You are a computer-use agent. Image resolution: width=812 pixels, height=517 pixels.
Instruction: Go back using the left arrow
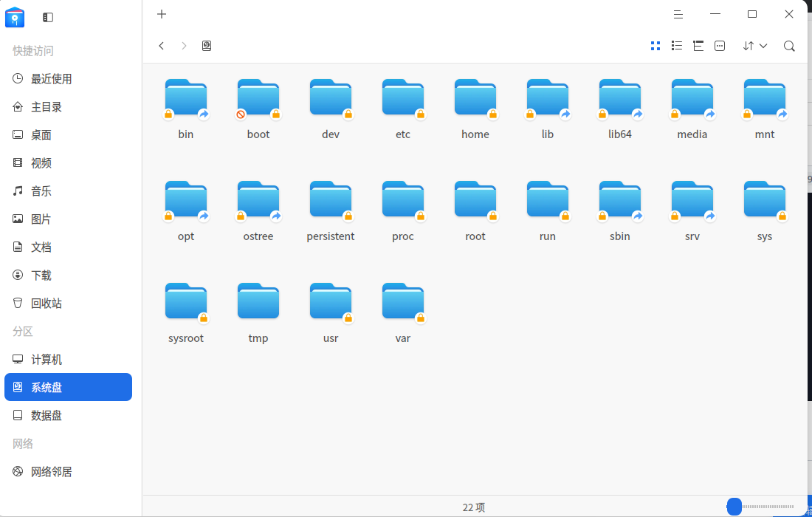(x=162, y=46)
